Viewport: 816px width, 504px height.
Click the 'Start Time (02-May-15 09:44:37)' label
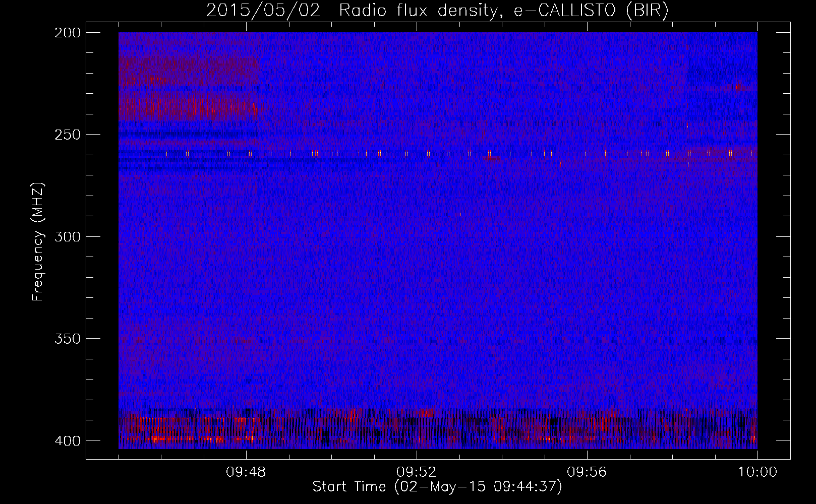437,487
